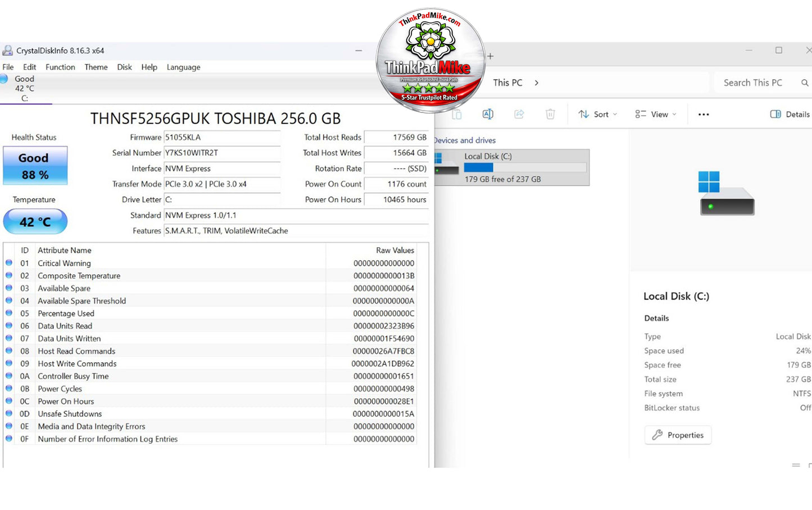The image size is (812, 510).
Task: Open the Edit menu in CrystalDiskInfo
Action: [30, 67]
